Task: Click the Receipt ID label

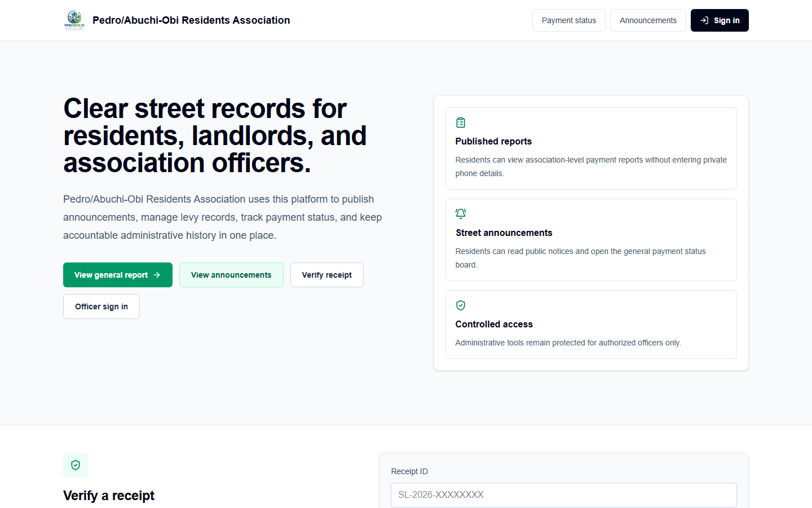Action: click(x=409, y=471)
